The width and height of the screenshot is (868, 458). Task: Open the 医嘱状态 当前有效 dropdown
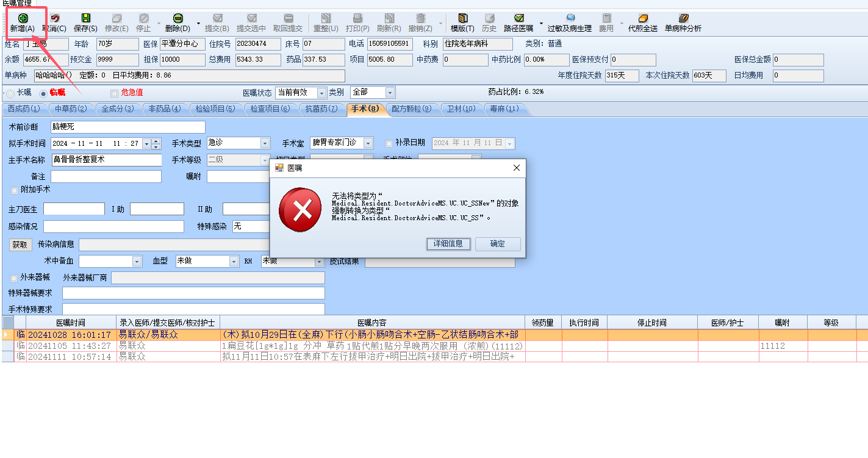point(321,93)
